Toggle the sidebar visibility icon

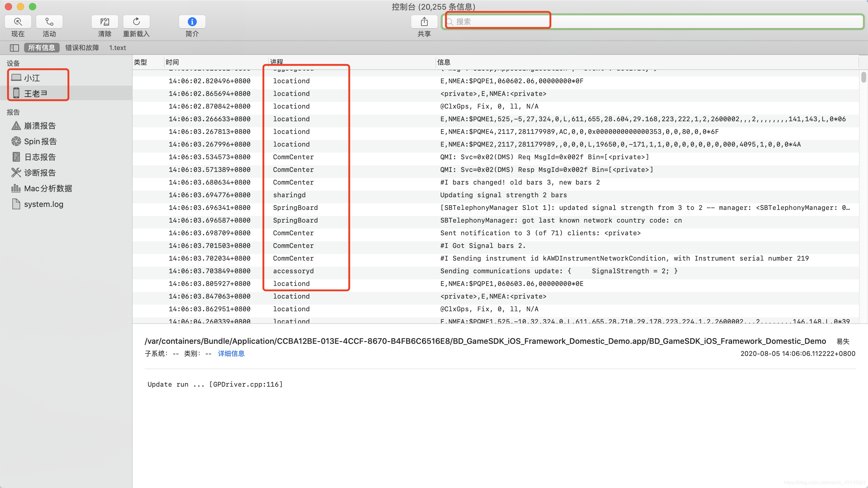(14, 48)
